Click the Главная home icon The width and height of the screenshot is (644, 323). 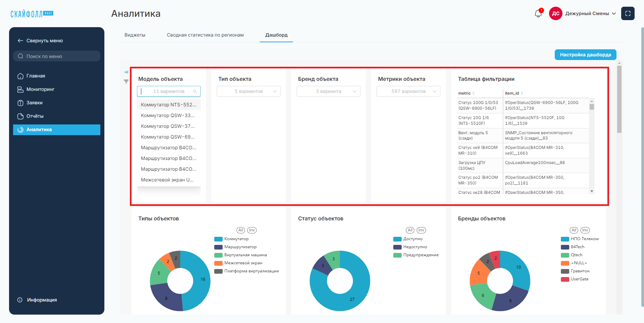[x=20, y=76]
